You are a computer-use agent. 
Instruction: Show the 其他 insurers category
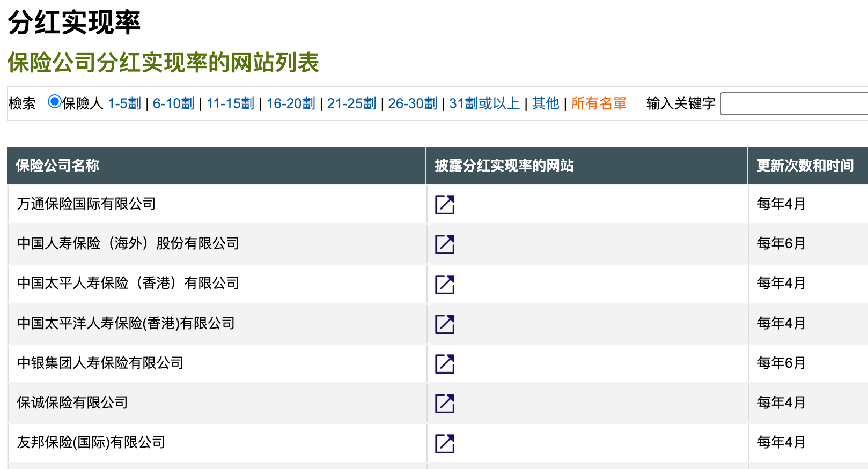point(546,103)
